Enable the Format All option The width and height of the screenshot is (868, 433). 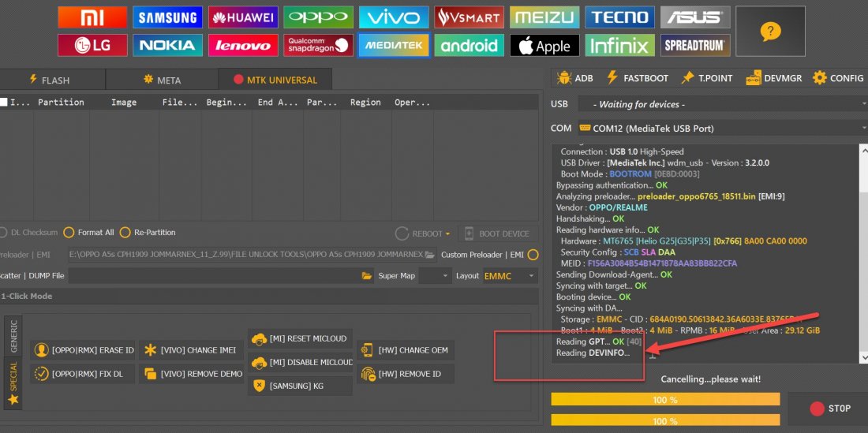point(89,233)
